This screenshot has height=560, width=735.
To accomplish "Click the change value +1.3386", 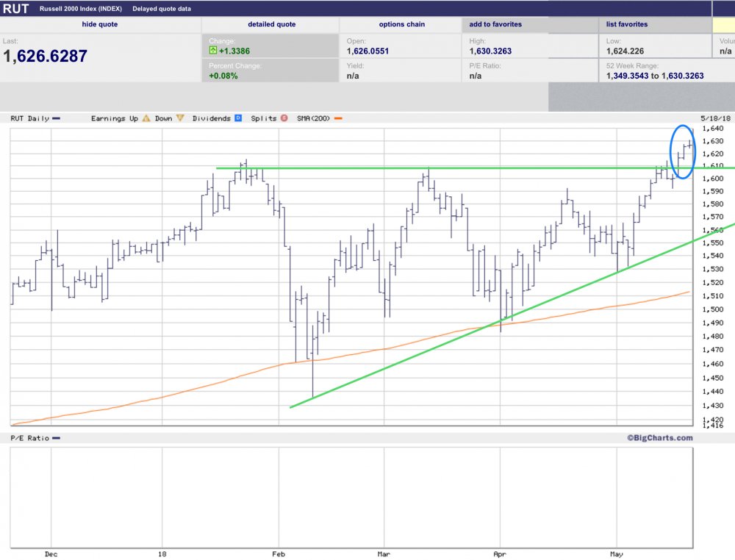I will (x=234, y=51).
